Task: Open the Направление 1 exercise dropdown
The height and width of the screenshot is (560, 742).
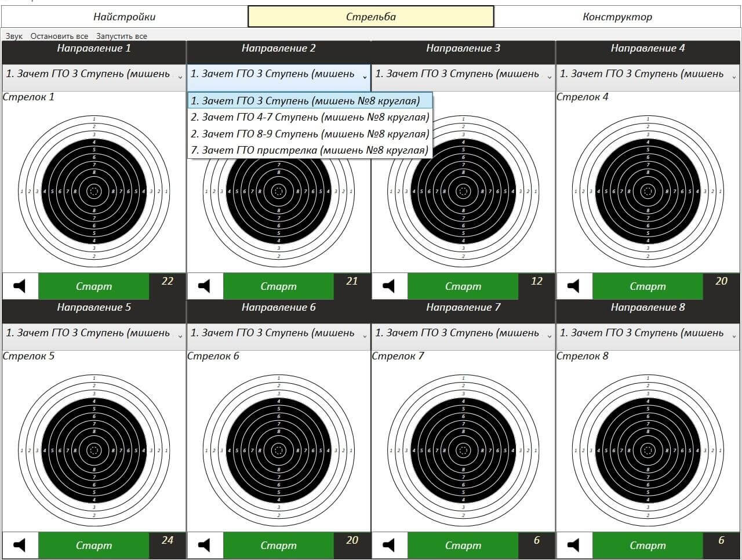Action: pyautogui.click(x=93, y=75)
